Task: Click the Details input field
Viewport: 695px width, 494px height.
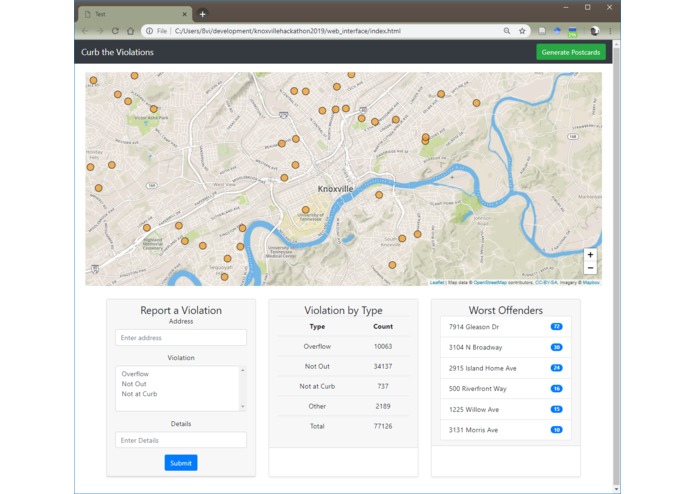Action: point(181,440)
